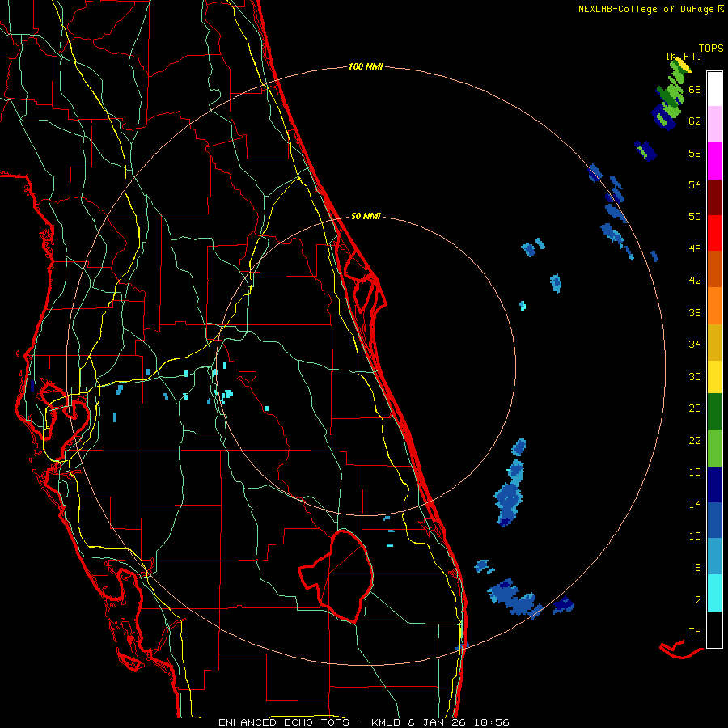Select the "62" scale value

click(695, 121)
